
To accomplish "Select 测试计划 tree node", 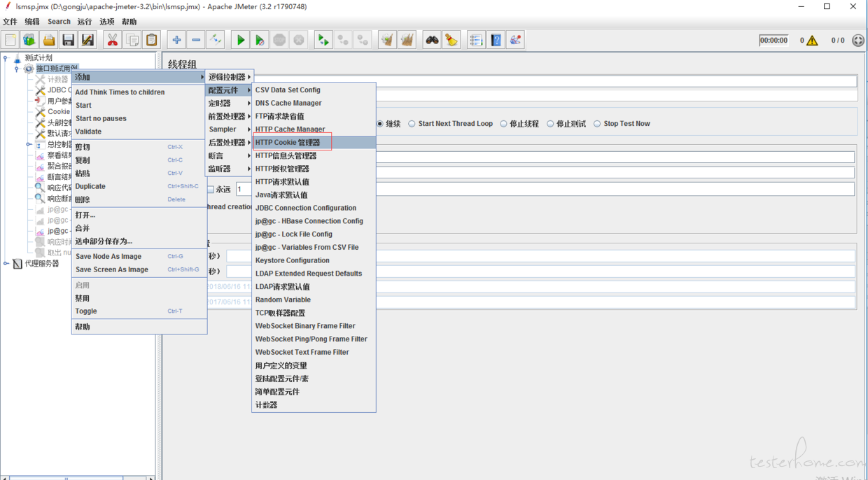I will (38, 58).
